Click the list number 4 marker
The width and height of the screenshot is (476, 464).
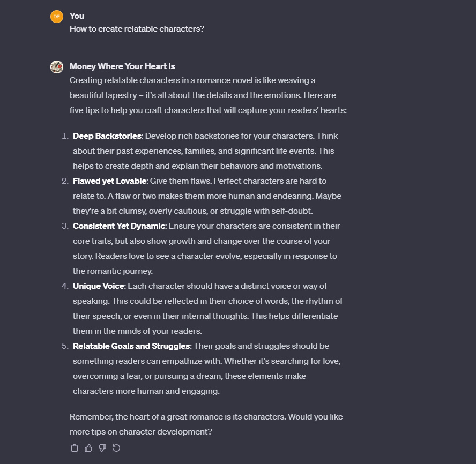pos(65,286)
